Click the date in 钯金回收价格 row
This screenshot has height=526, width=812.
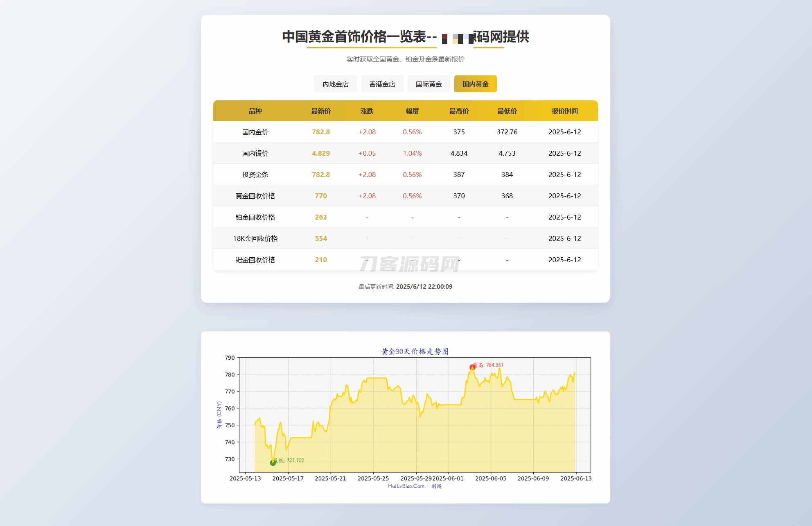[x=565, y=260]
